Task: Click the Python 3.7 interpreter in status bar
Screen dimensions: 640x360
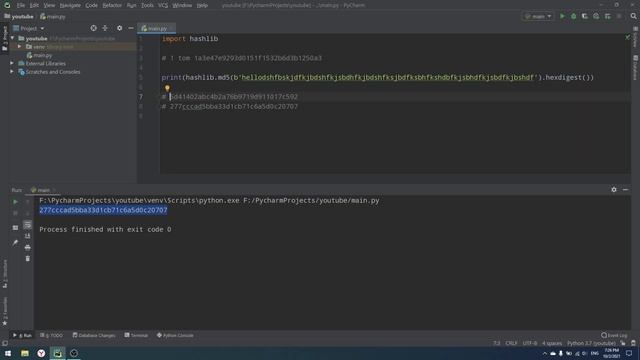Action: 591,343
